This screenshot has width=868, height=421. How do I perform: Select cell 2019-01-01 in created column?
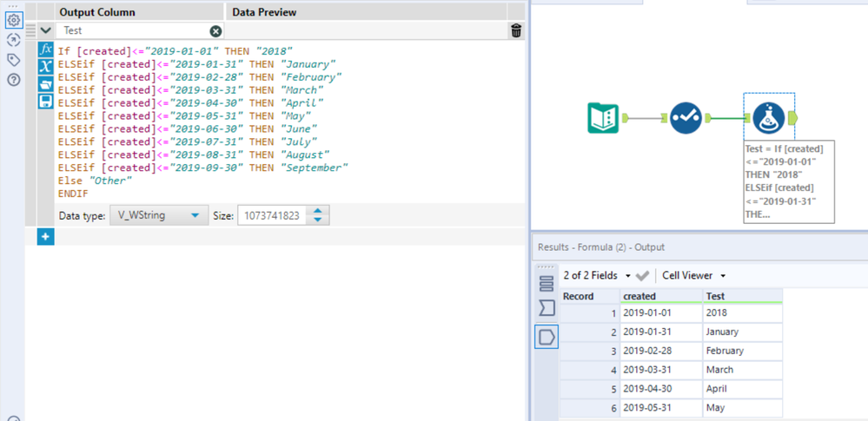(661, 312)
